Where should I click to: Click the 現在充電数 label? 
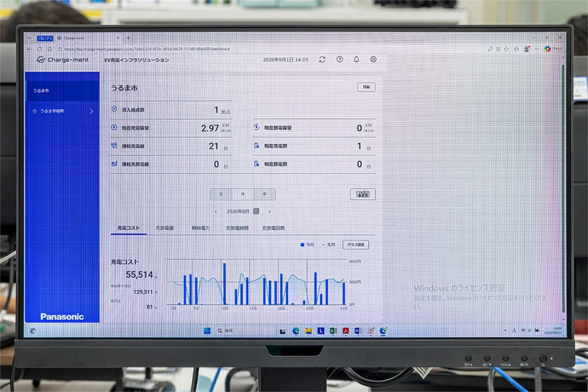(276, 146)
